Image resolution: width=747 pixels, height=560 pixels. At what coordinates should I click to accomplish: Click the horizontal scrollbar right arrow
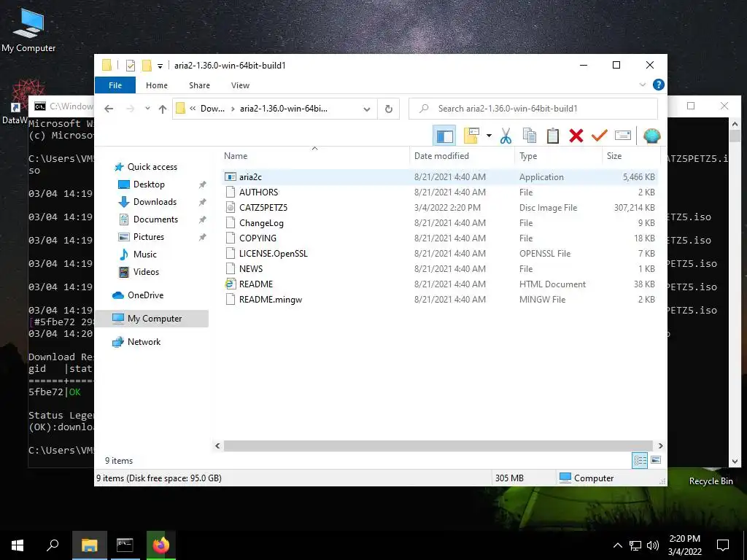coord(660,446)
